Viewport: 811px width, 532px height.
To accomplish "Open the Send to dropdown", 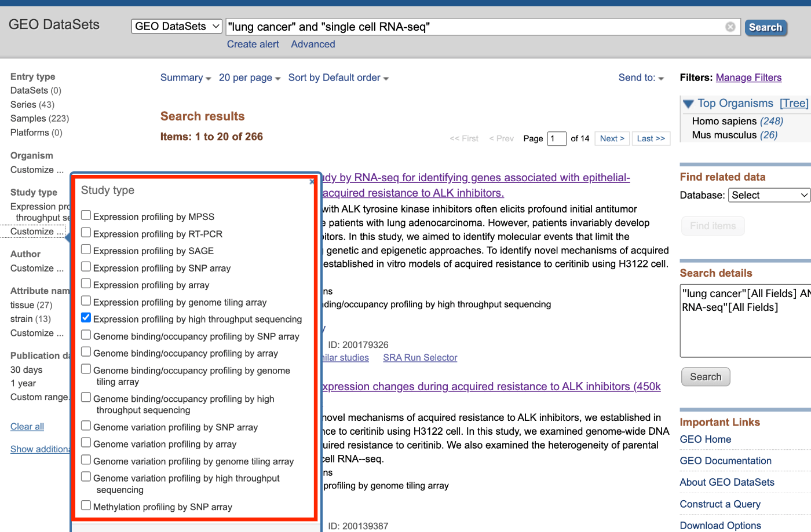I will point(641,78).
